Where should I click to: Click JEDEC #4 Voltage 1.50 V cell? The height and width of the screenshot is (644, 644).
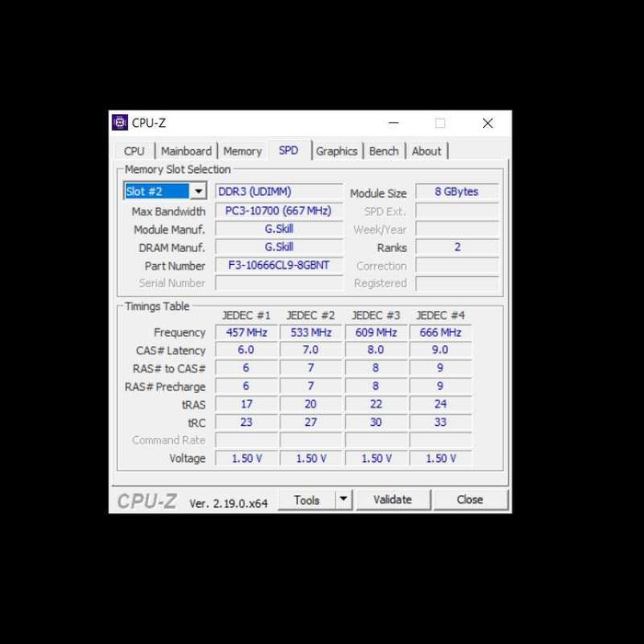441,458
